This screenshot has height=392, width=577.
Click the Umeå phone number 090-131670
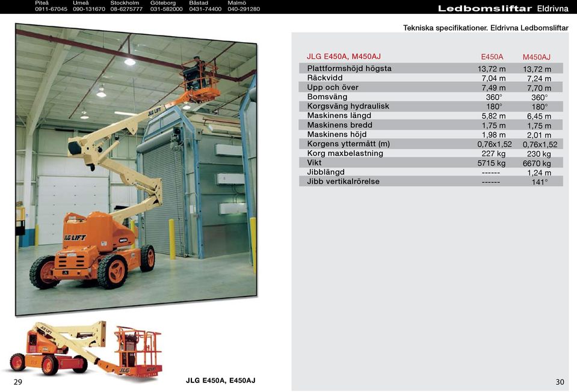pyautogui.click(x=89, y=9)
